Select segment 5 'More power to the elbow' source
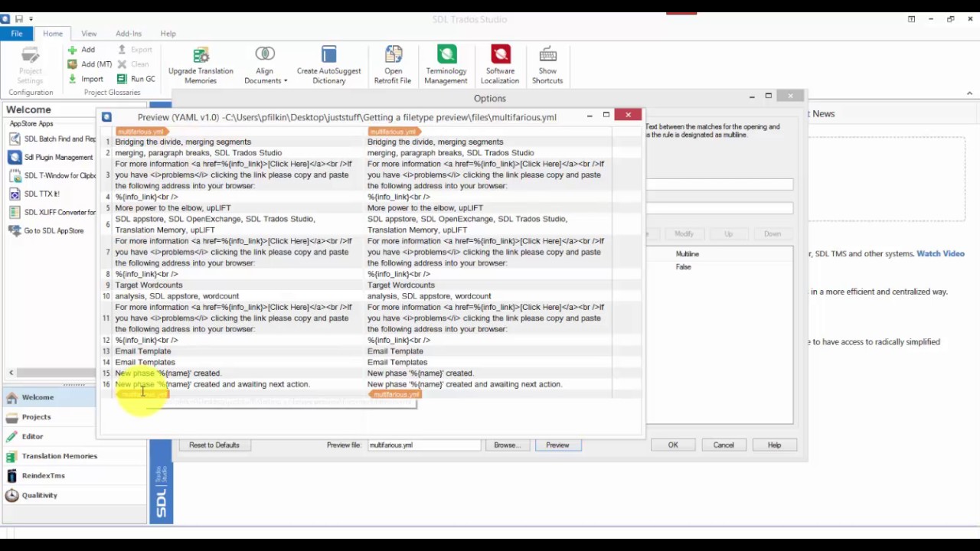Viewport: 980px width, 551px height. (x=173, y=208)
